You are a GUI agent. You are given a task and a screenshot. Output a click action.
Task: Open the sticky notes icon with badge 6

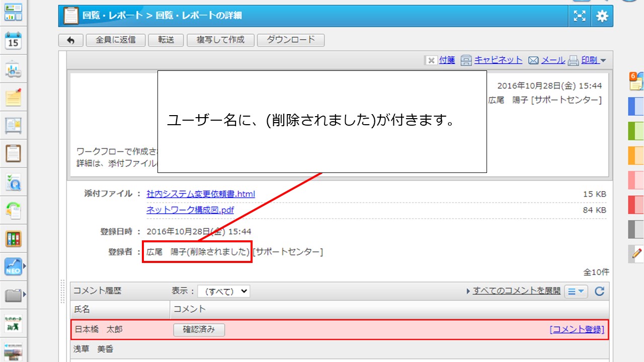pyautogui.click(x=636, y=82)
